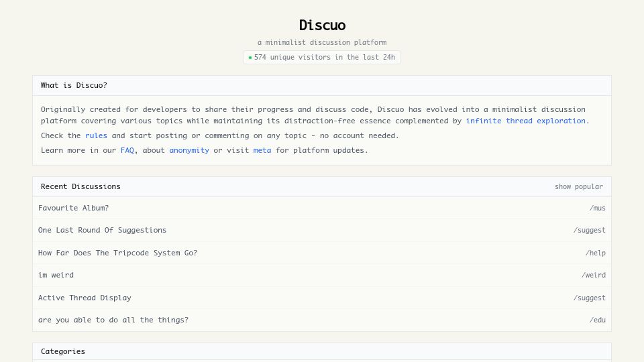Toggle 'show popular' discussions
644x362 pixels.
point(579,186)
